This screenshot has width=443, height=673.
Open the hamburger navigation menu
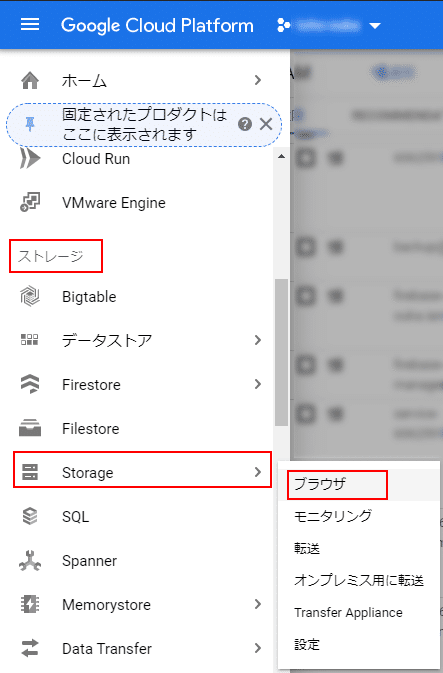tap(30, 25)
